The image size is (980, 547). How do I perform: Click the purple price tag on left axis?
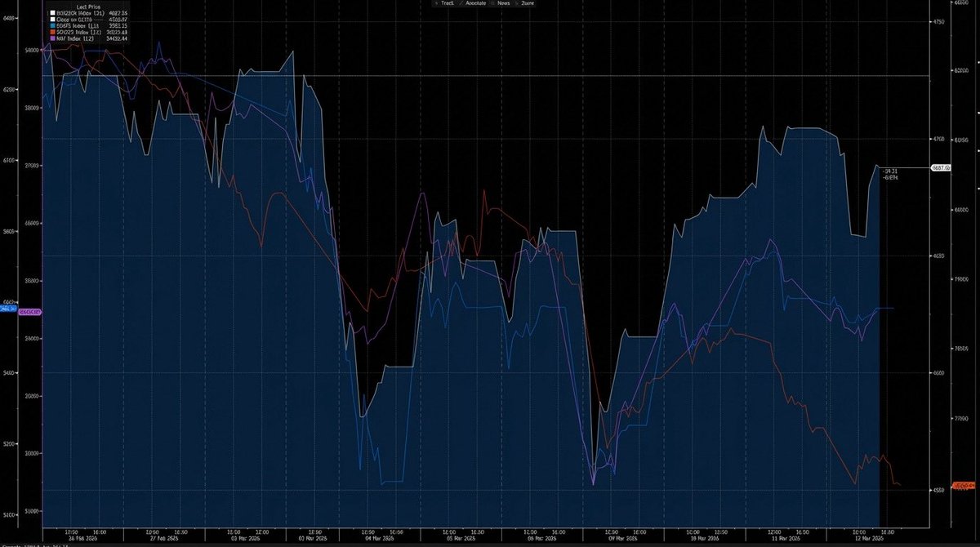[29, 312]
